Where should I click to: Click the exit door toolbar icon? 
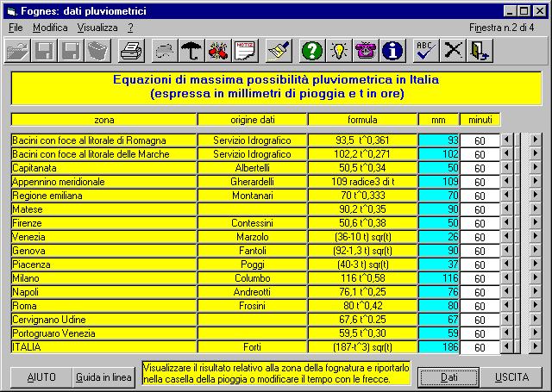(x=479, y=51)
